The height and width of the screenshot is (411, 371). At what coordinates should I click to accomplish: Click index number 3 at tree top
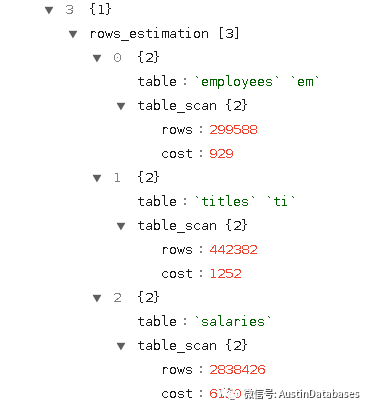pyautogui.click(x=69, y=10)
